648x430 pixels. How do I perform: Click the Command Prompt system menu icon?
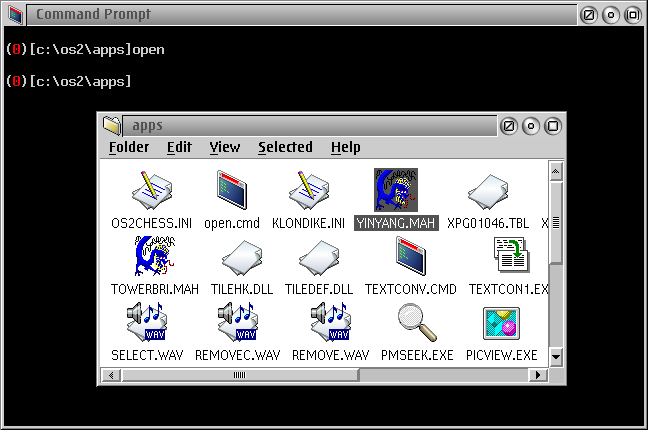point(16,14)
